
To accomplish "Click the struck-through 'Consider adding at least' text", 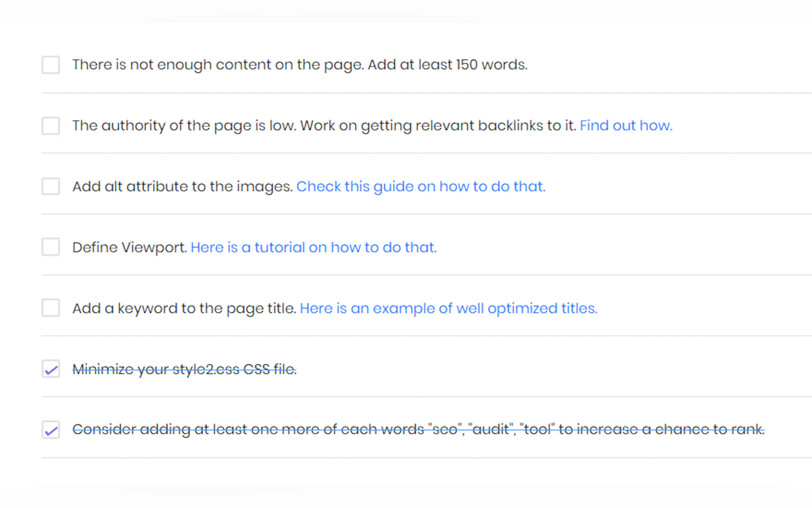I will pos(418,429).
